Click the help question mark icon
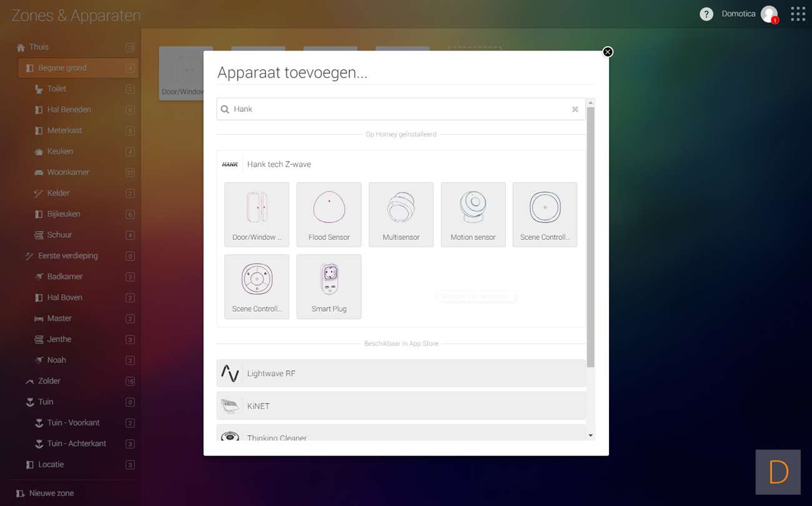 tap(706, 14)
